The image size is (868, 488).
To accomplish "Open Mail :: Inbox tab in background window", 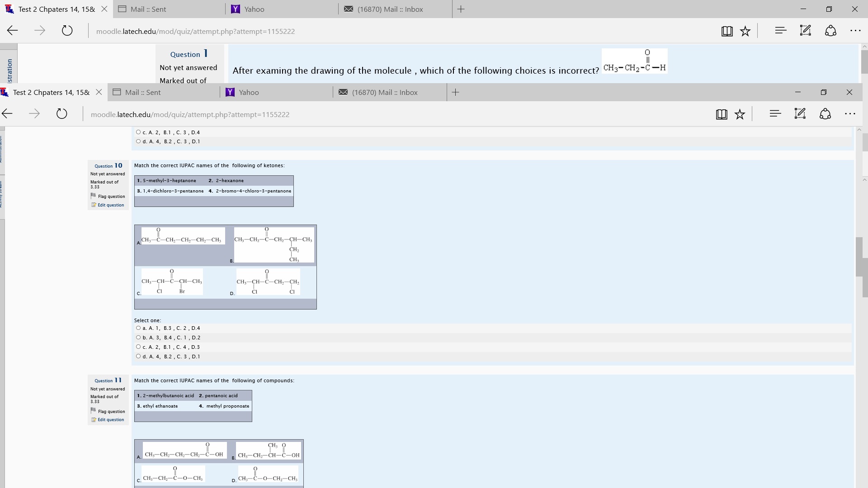I will [395, 9].
